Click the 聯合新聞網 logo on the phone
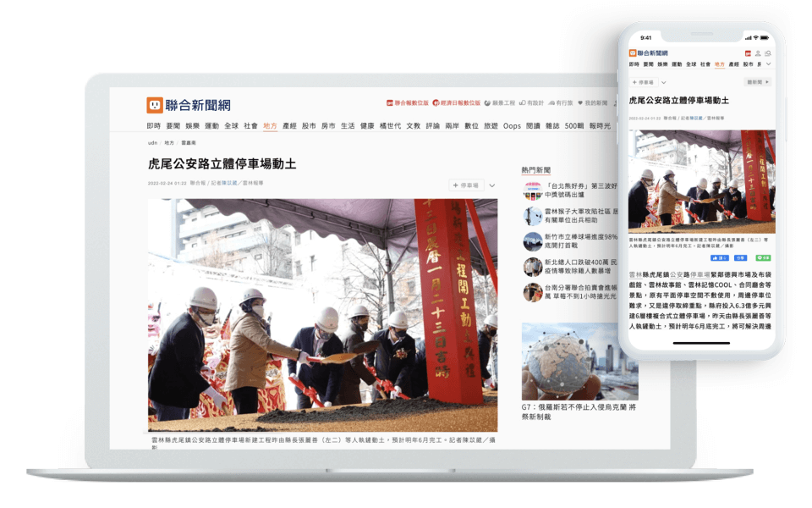 coord(649,52)
